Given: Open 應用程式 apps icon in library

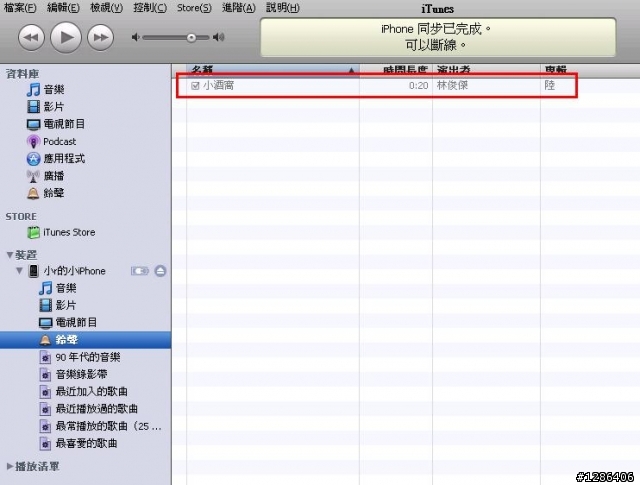Looking at the screenshot, I should click(x=33, y=159).
